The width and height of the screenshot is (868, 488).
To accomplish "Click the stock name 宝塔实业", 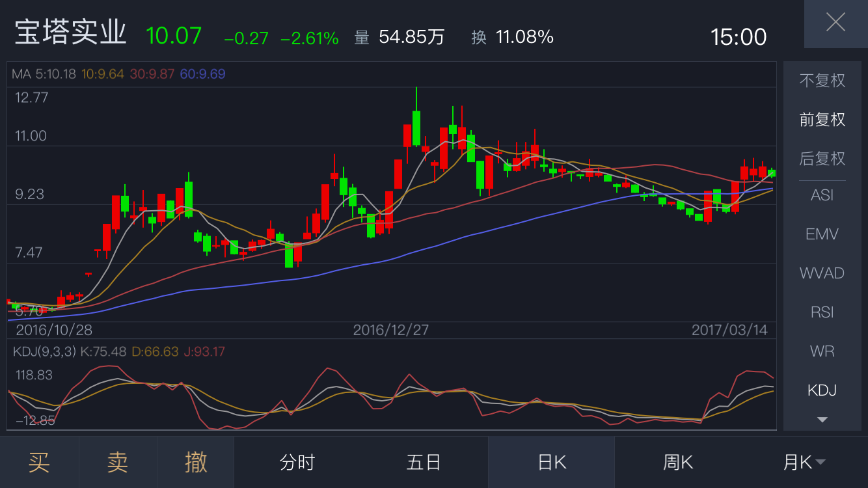I will 70,33.
